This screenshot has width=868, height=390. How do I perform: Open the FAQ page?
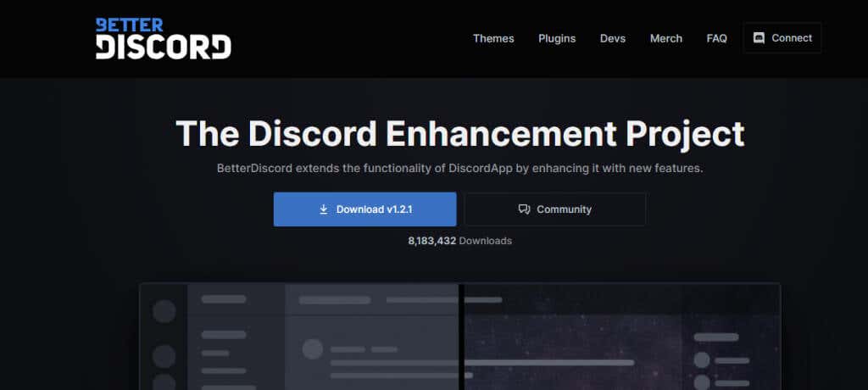[x=716, y=38]
